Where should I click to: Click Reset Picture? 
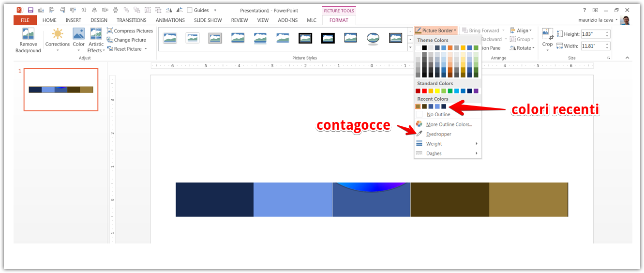(124, 49)
